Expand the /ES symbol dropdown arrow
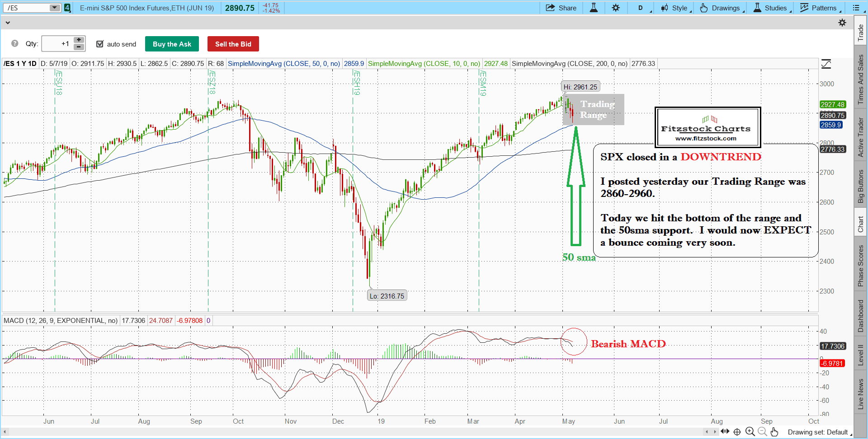The image size is (868, 439). pos(54,8)
